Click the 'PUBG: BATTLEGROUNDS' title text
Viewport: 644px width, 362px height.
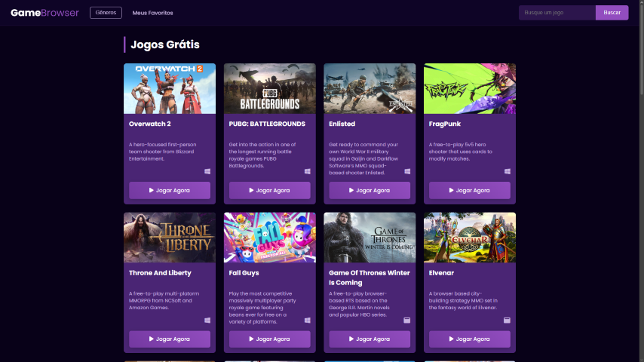click(x=267, y=124)
